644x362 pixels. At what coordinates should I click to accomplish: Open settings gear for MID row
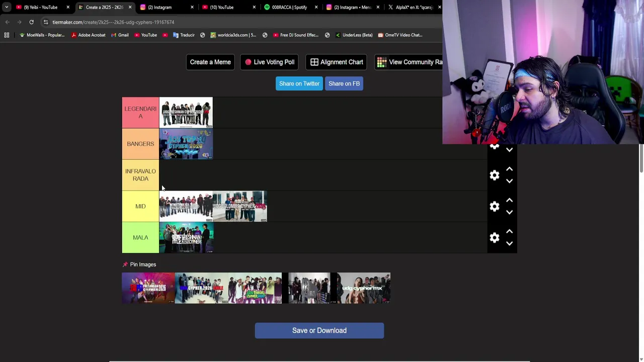(495, 206)
